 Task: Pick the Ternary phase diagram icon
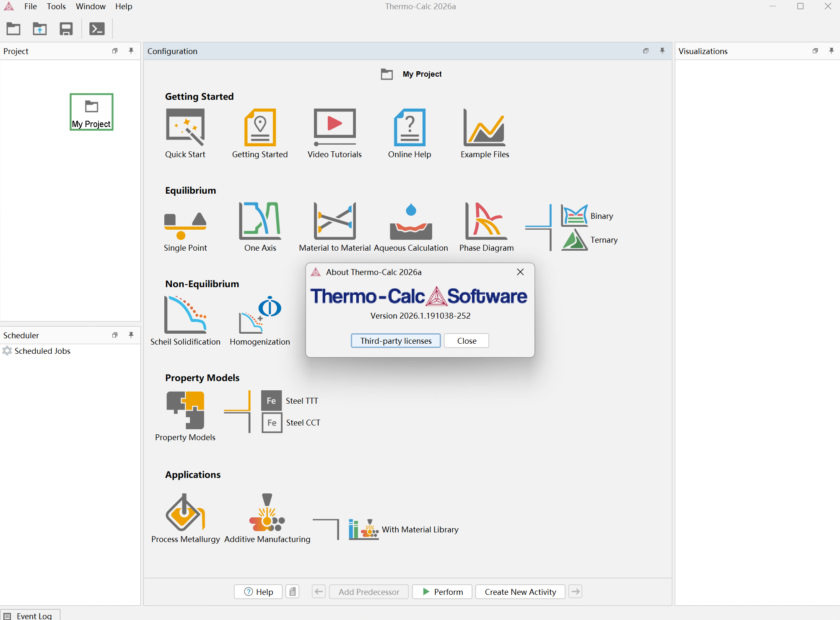coord(574,240)
